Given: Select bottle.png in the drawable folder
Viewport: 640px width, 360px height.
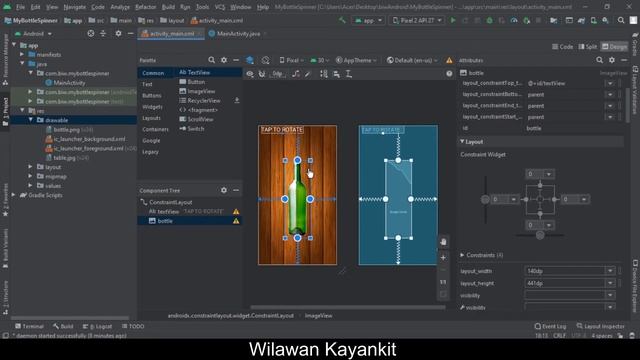Looking at the screenshot, I should pos(67,129).
